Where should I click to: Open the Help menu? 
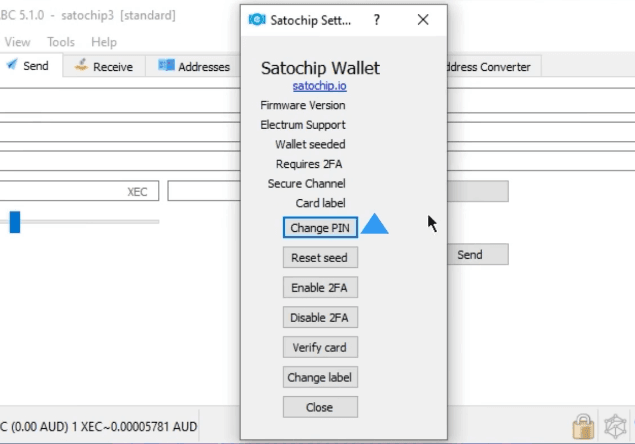point(104,42)
